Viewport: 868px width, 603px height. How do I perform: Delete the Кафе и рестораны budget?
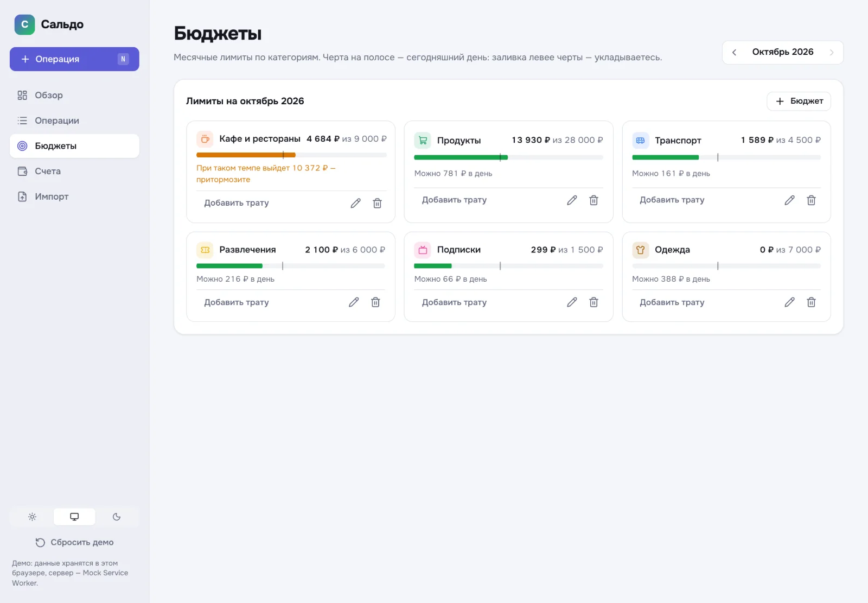click(x=377, y=203)
